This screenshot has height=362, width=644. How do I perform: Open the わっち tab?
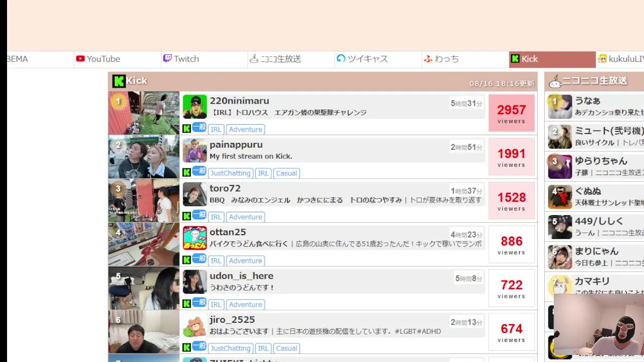[x=465, y=59]
